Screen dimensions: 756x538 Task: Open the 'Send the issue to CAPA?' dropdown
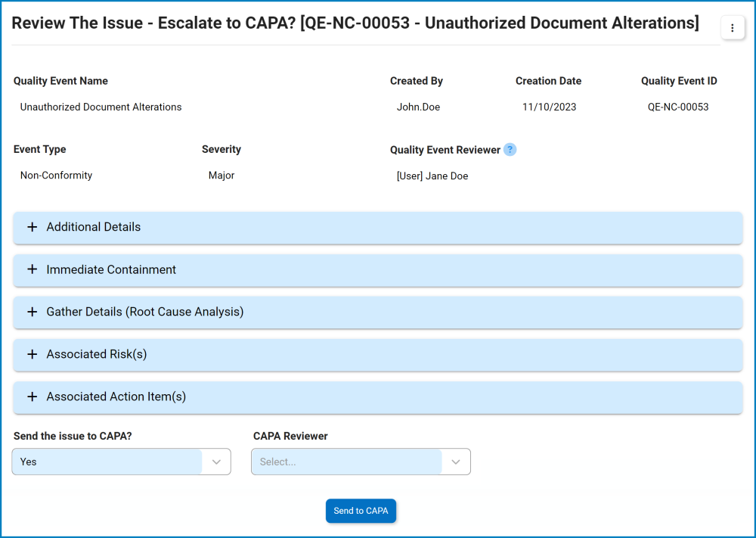pyautogui.click(x=121, y=461)
